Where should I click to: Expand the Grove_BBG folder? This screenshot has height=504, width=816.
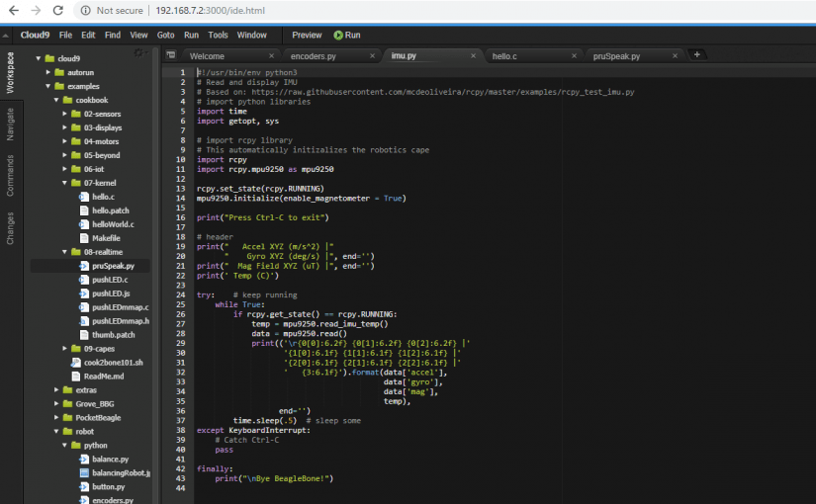56,403
